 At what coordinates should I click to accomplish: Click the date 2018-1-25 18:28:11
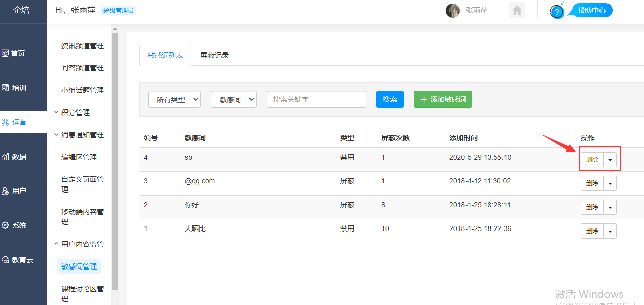click(480, 205)
